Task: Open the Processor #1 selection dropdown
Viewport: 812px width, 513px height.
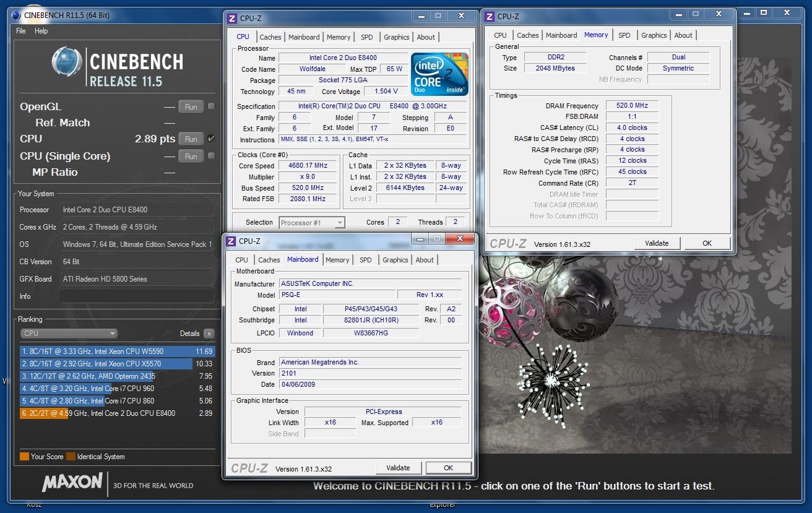Action: pos(312,223)
